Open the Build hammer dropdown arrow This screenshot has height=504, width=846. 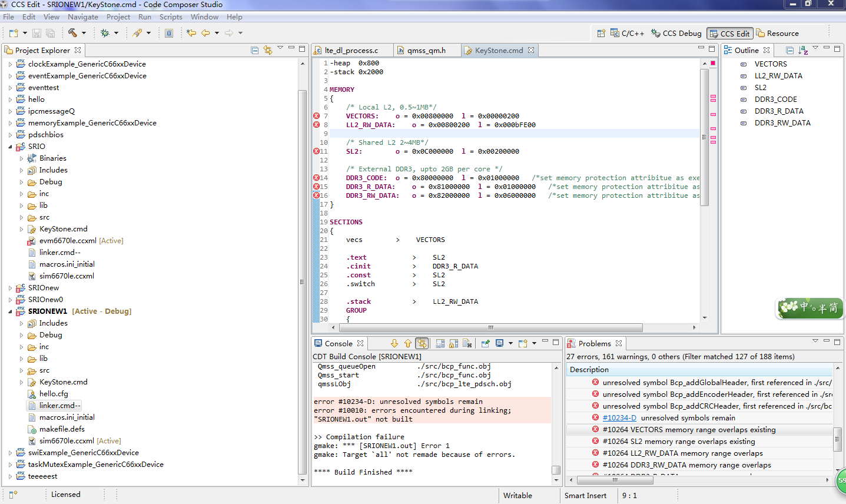coord(84,33)
